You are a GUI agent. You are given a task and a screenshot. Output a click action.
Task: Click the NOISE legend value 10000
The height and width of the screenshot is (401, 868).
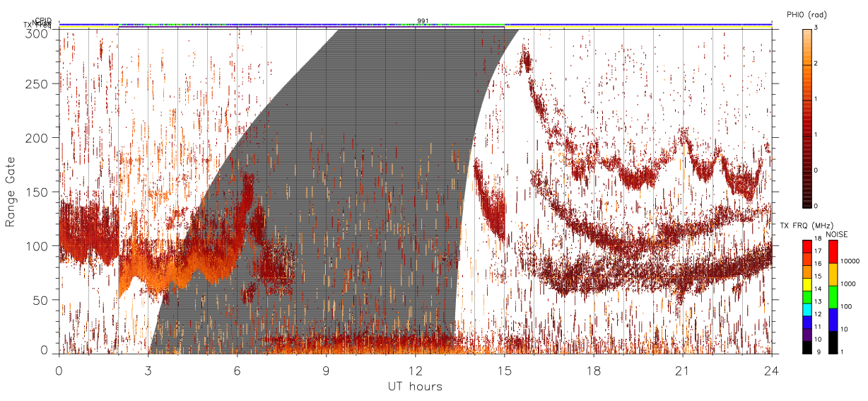coord(849,261)
